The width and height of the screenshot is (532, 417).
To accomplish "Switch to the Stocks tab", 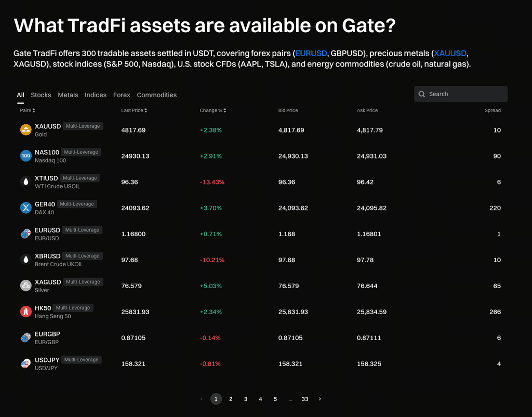I will point(41,95).
